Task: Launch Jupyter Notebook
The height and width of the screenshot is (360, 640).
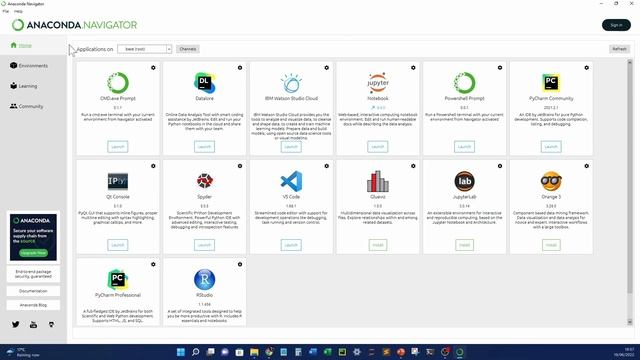Action: click(x=378, y=147)
